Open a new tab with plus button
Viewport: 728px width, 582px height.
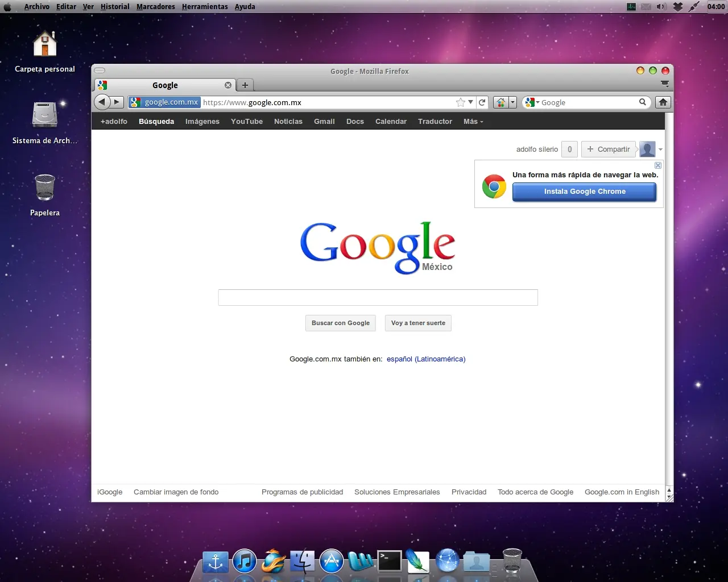[245, 85]
